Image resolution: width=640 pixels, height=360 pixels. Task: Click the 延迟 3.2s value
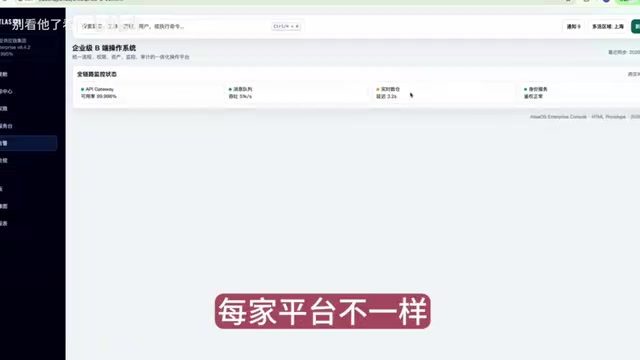coord(386,96)
